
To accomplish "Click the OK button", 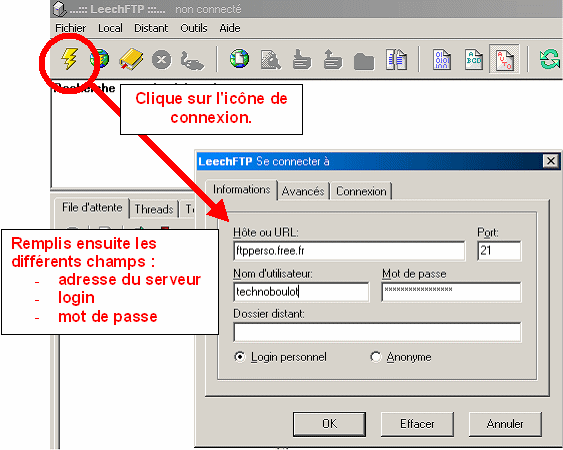I will click(329, 424).
